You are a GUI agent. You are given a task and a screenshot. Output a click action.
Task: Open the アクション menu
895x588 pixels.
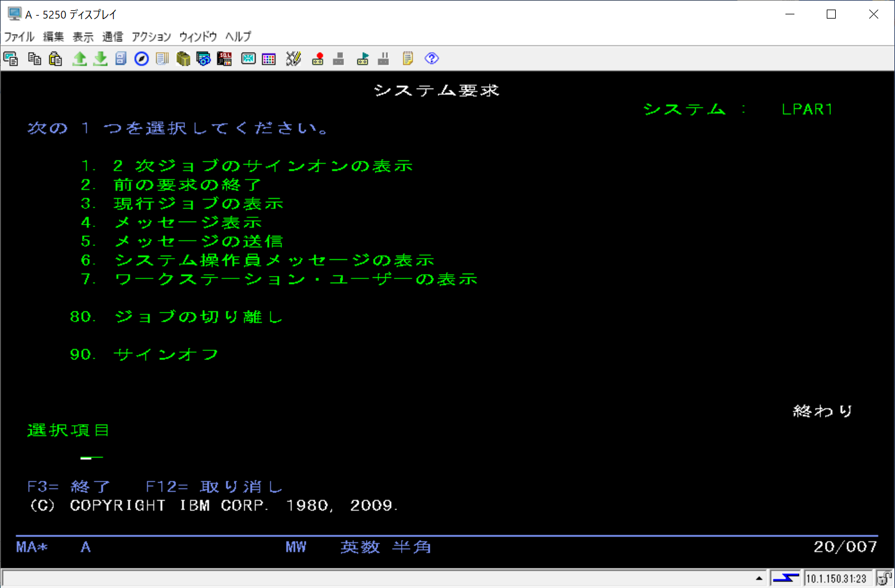[x=151, y=37]
